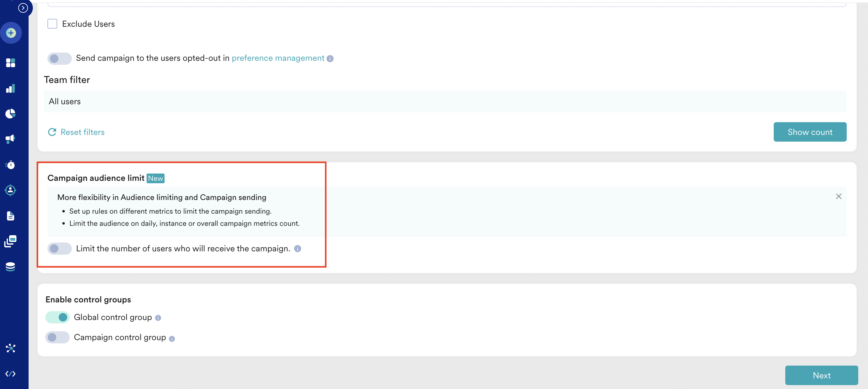Toggle send campaign to opted-out users switch
Screen dimensions: 868x389
(x=59, y=59)
